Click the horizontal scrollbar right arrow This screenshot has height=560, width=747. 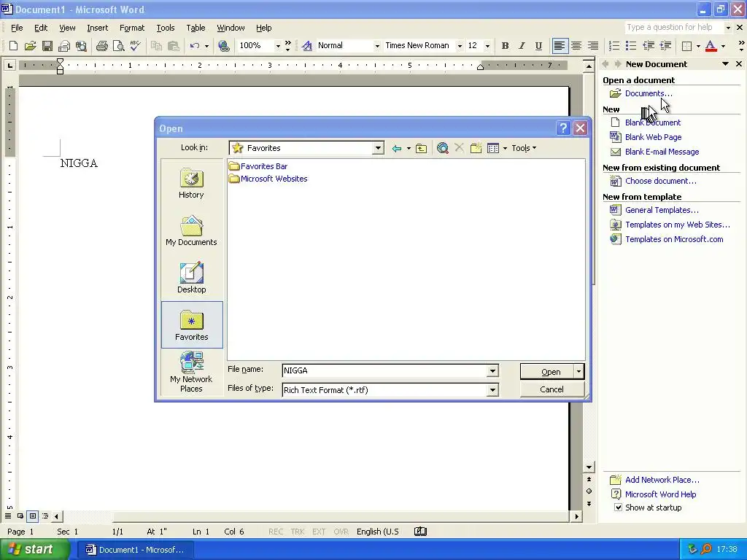pyautogui.click(x=576, y=516)
